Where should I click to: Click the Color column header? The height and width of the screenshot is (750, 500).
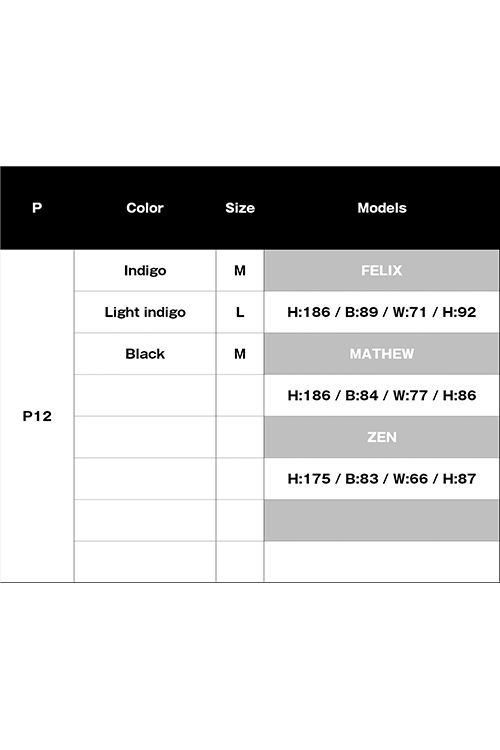[x=145, y=208]
